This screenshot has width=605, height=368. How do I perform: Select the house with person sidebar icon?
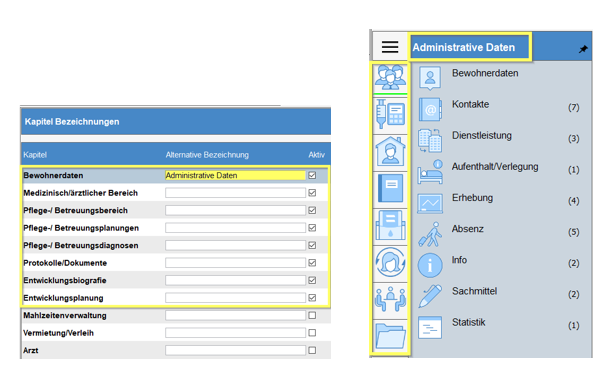click(390, 152)
